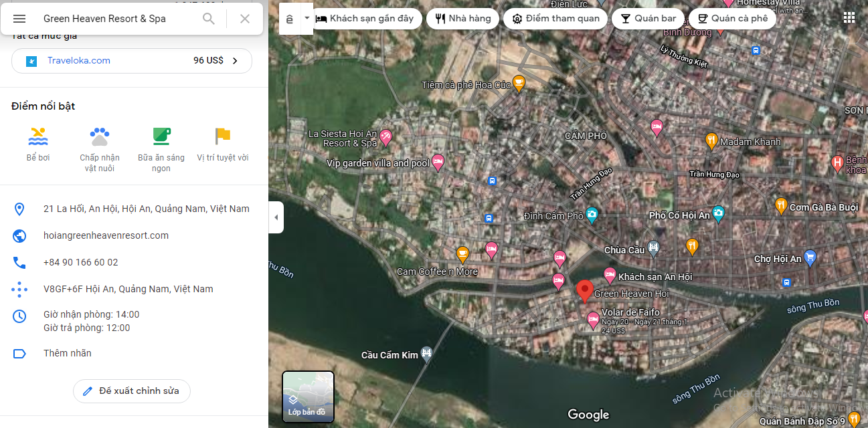The width and height of the screenshot is (868, 428).
Task: Open Google apps grid icon
Action: click(849, 18)
